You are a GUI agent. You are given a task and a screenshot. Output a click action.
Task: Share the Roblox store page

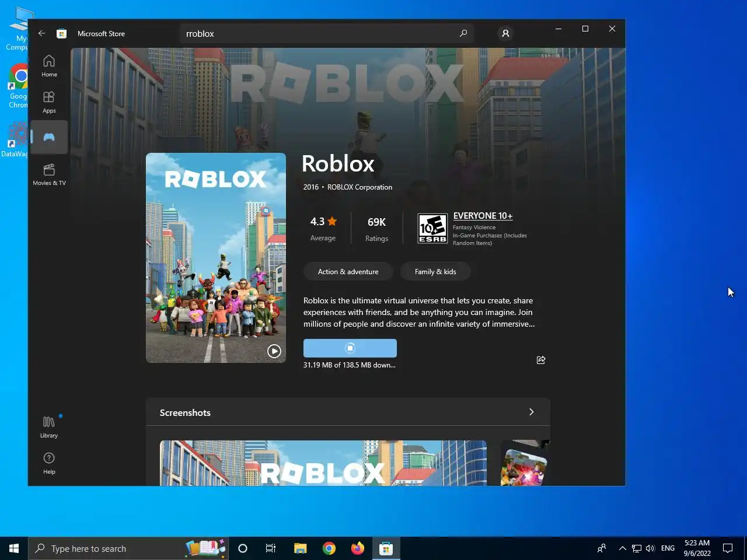[x=540, y=360]
